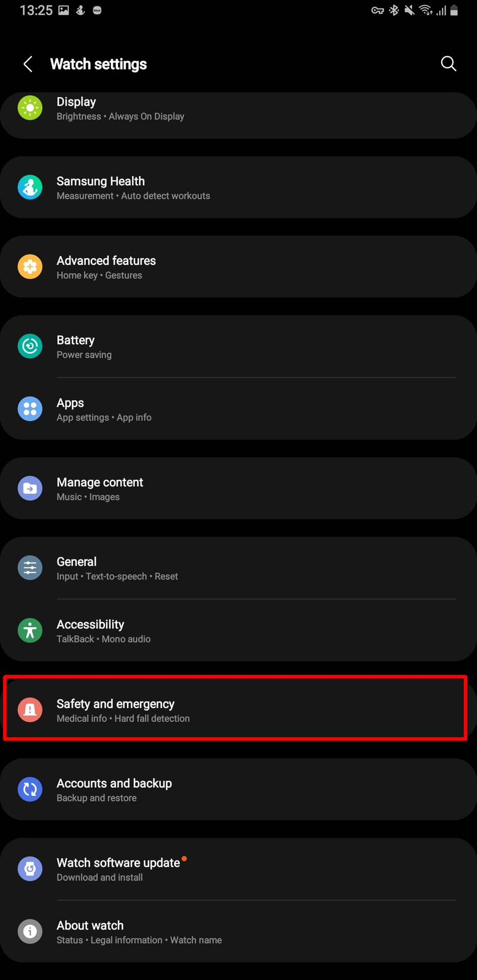477x980 pixels.
Task: Tap the back arrow icon
Action: pyautogui.click(x=28, y=64)
